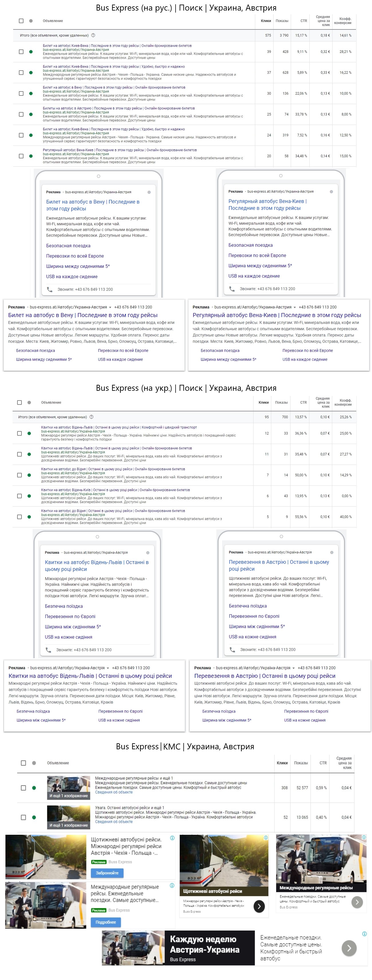Image resolution: width=372 pixels, height=980 pixels.
Task: Click Безпечна поїздка sitelink in Квитки Відень-Львів desktop ad
Action: click(33, 711)
